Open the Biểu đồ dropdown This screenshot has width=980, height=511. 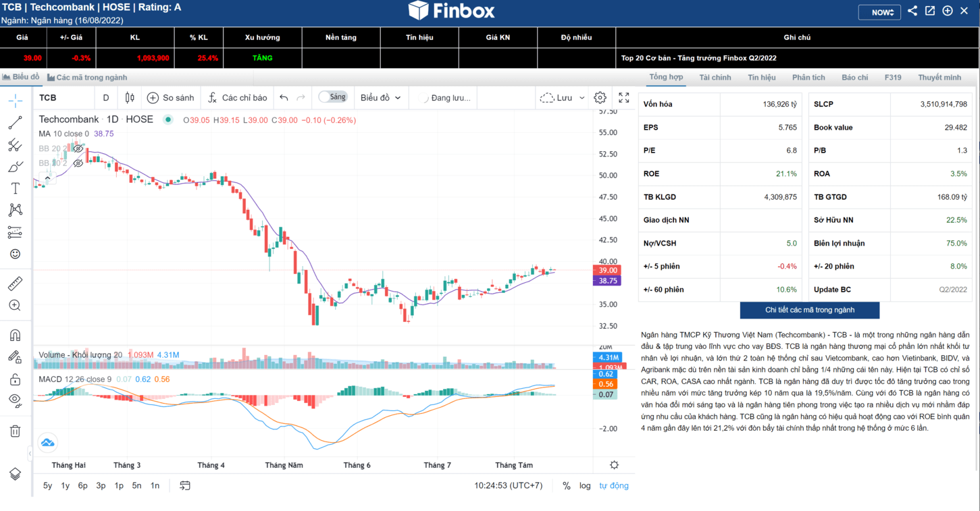(380, 98)
